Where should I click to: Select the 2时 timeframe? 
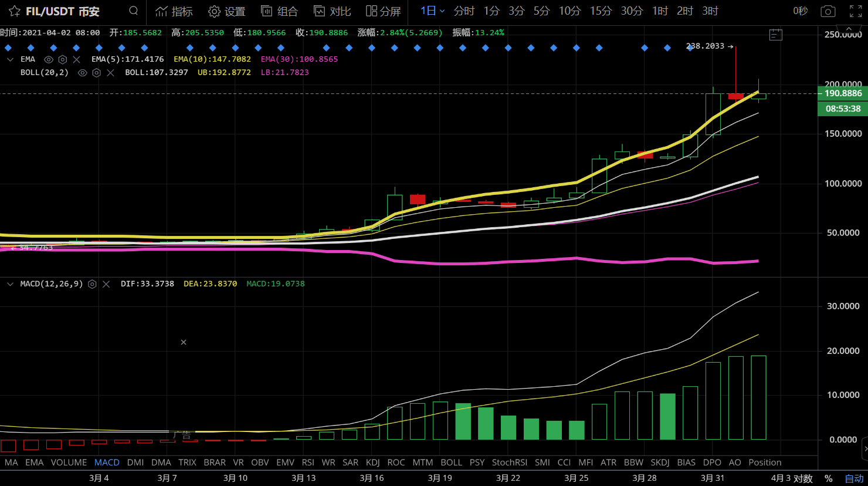pos(685,11)
